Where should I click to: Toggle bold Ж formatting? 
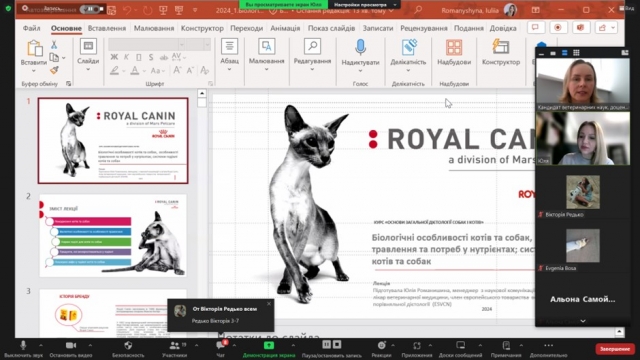114,58
